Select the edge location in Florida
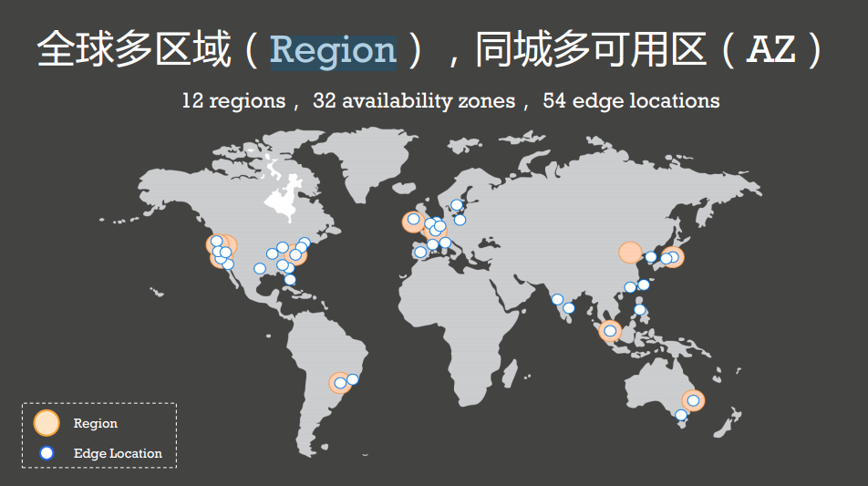 pyautogui.click(x=290, y=279)
